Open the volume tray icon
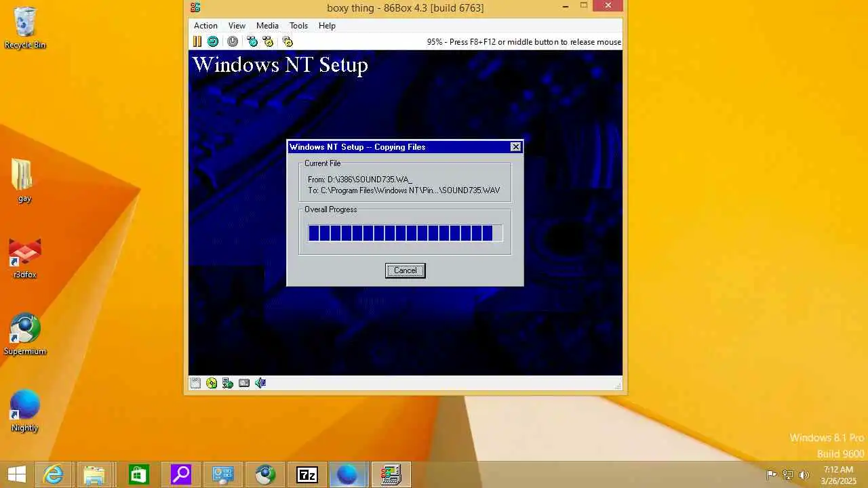 [804, 474]
